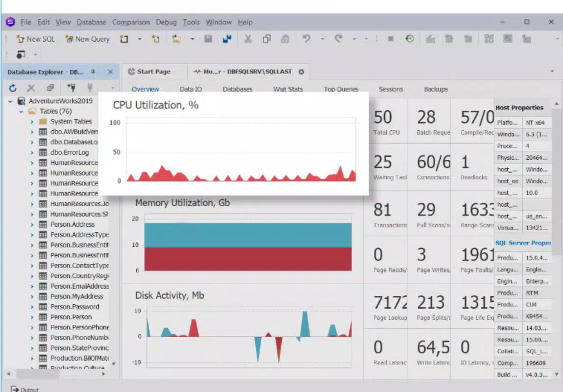Click the collapse-all icon in Database Explorer toolbar

click(x=50, y=88)
